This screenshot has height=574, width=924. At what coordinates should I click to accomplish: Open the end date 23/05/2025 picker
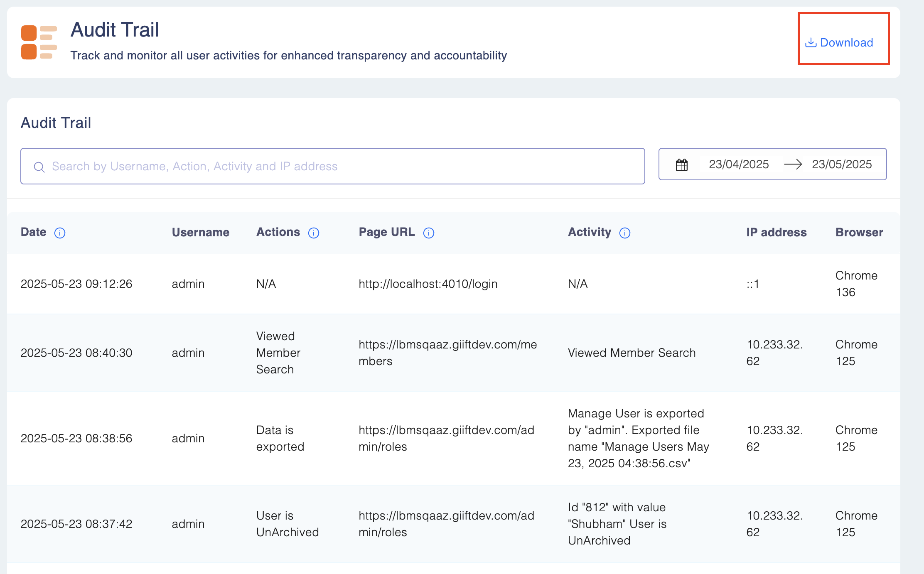(842, 164)
